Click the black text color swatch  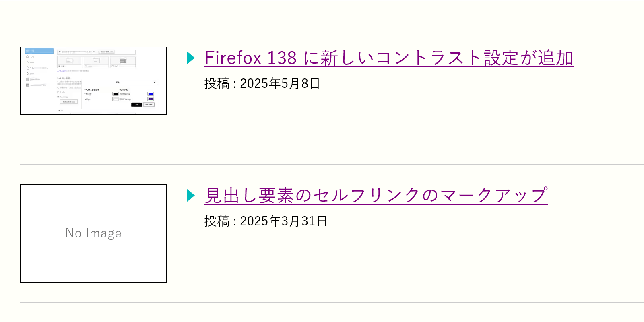point(116,94)
